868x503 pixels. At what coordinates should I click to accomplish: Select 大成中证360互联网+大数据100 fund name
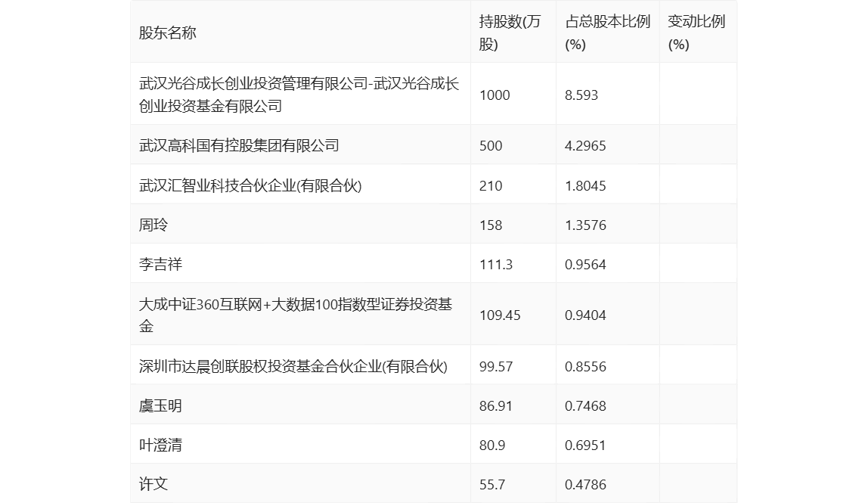tap(296, 315)
